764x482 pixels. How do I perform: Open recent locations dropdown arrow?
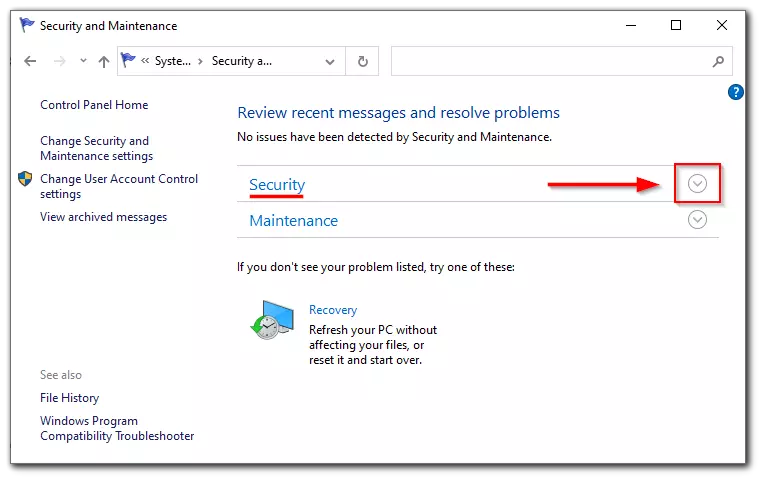pyautogui.click(x=83, y=61)
